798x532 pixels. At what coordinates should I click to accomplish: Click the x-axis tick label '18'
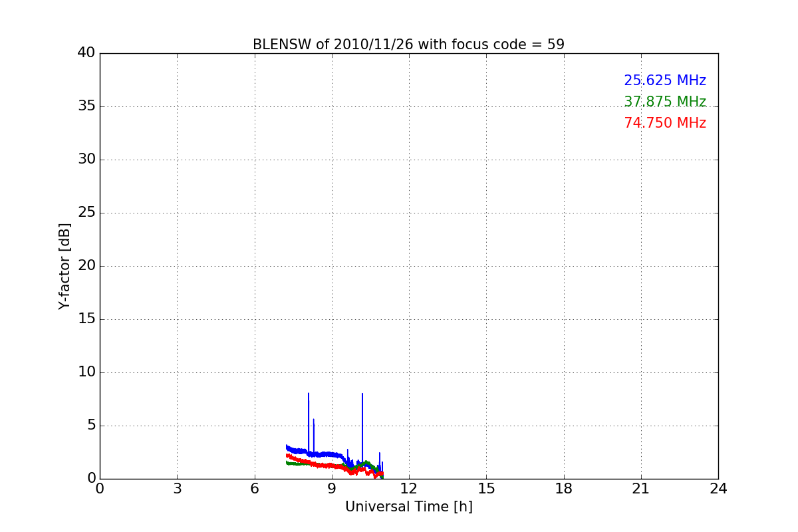(564, 488)
